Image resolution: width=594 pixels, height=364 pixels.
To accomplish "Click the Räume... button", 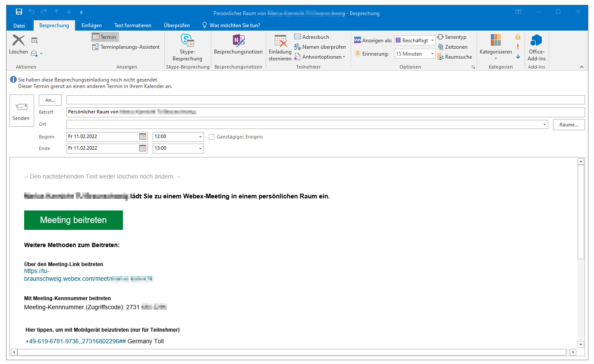I will 569,125.
